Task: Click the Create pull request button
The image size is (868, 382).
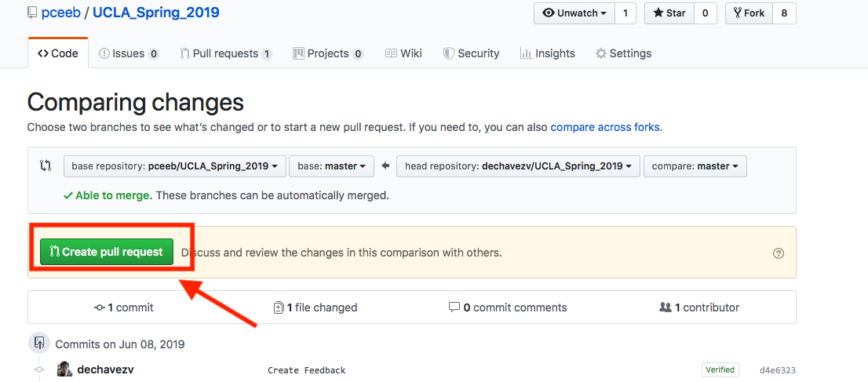Action: (106, 252)
